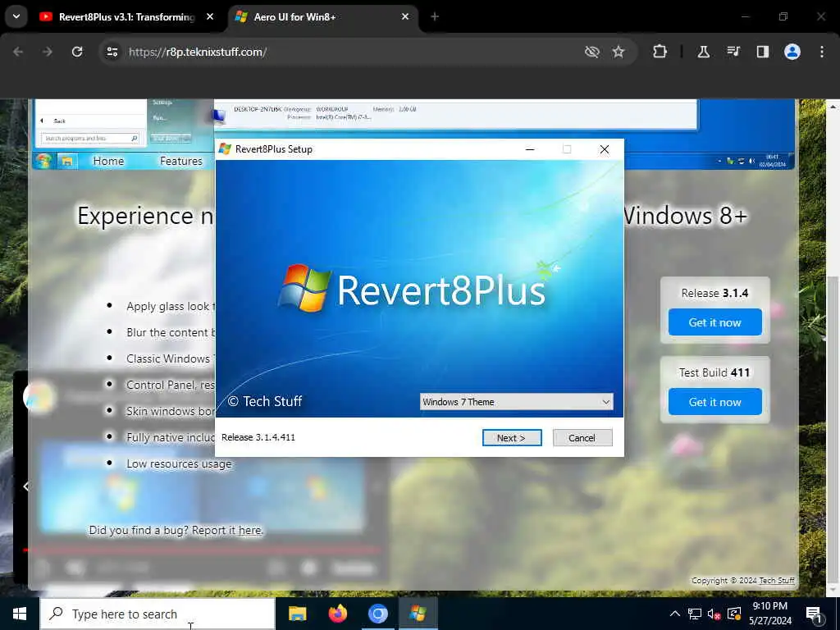The height and width of the screenshot is (630, 840).
Task: Follow the bug report 'here' link
Action: pos(249,531)
